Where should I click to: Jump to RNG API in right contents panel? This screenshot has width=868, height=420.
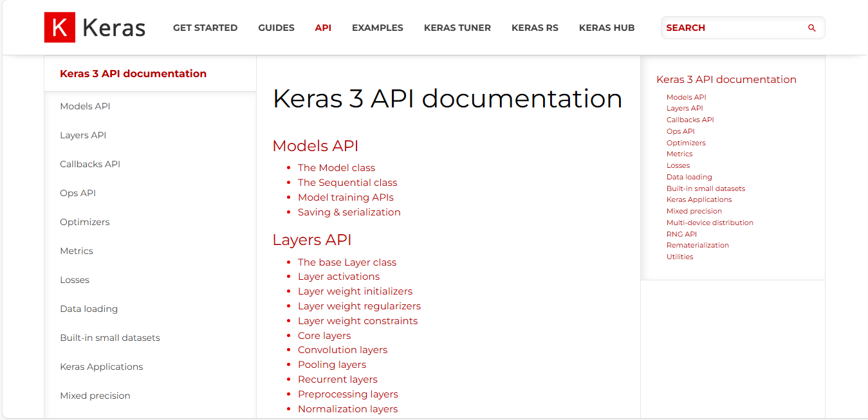click(x=681, y=234)
